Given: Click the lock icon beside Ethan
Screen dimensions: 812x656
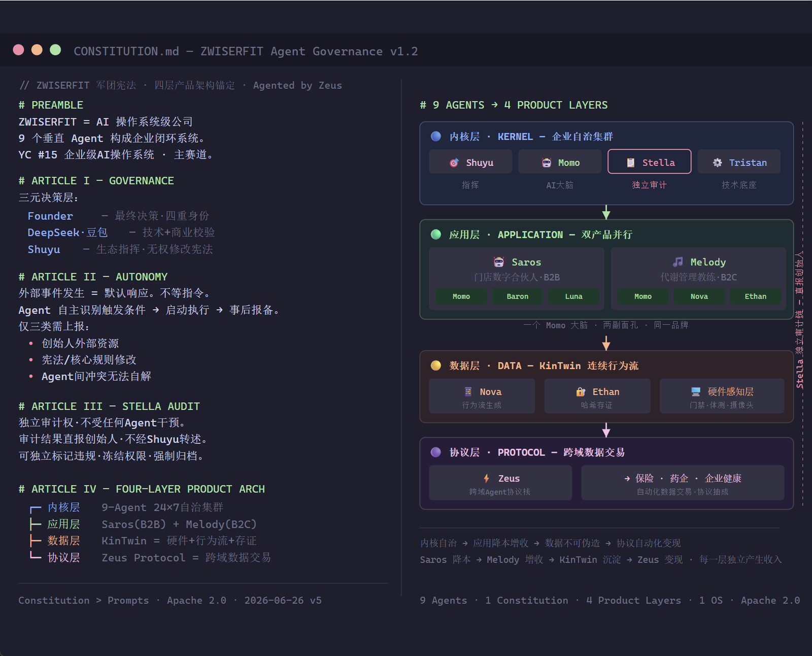Looking at the screenshot, I should tap(581, 392).
